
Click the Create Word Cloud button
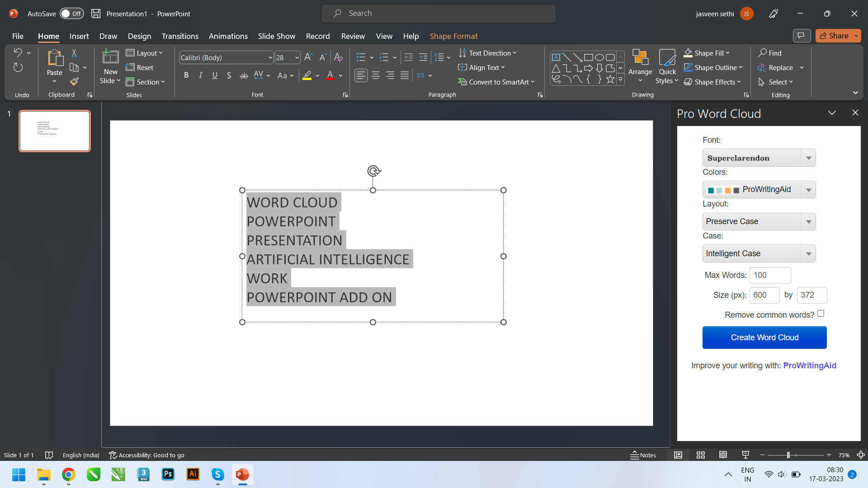tap(764, 338)
